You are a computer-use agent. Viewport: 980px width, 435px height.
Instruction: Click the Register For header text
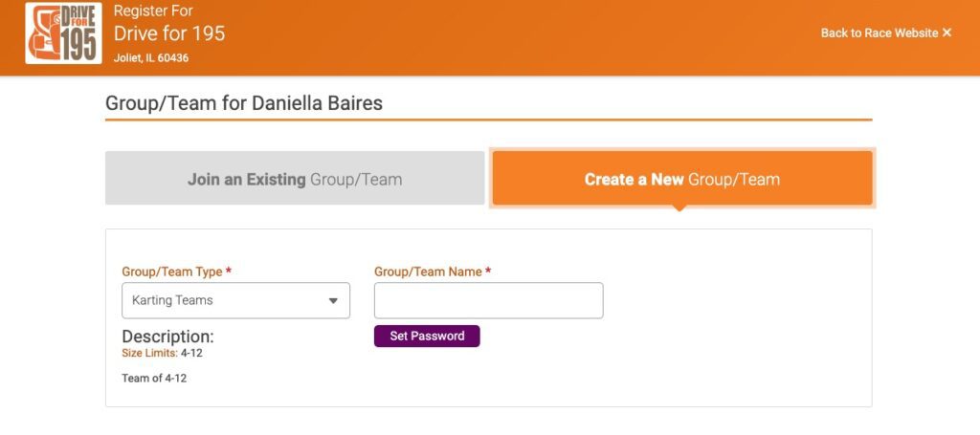(x=153, y=11)
